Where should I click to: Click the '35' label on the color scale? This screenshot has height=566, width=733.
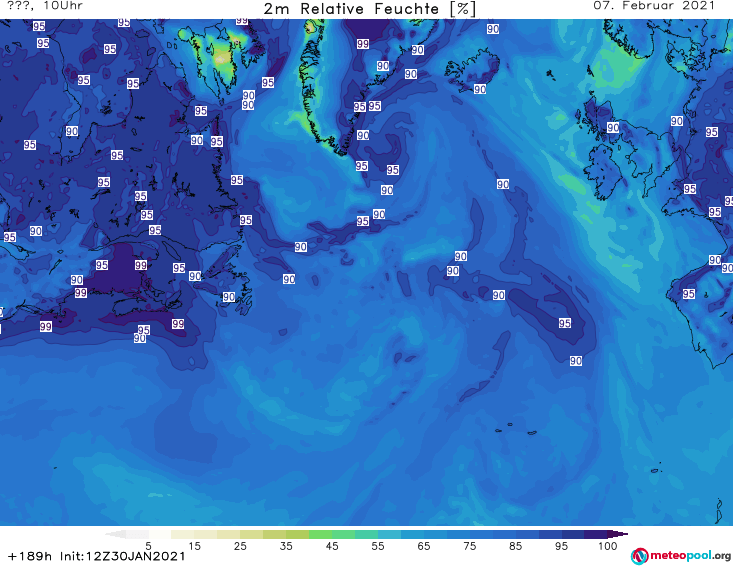286,546
